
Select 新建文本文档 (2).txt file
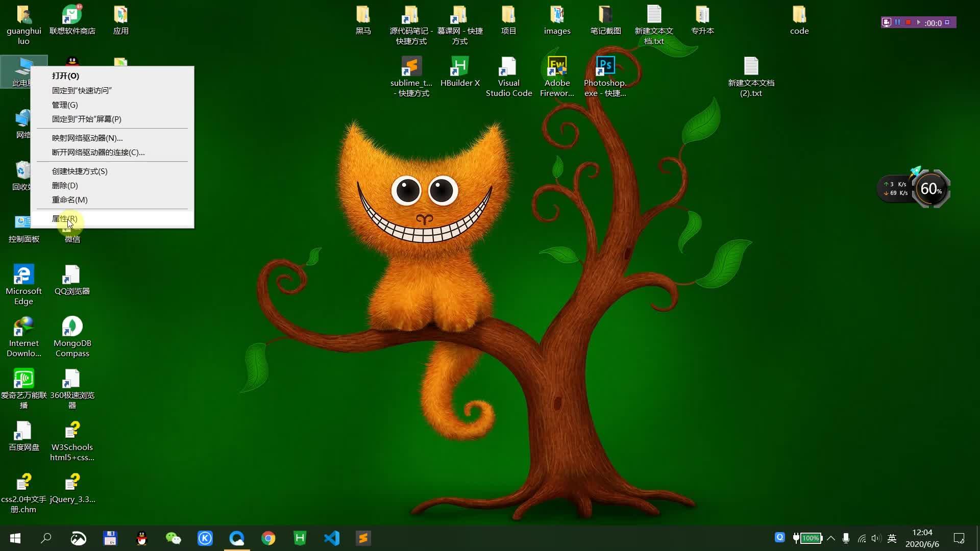tap(751, 77)
